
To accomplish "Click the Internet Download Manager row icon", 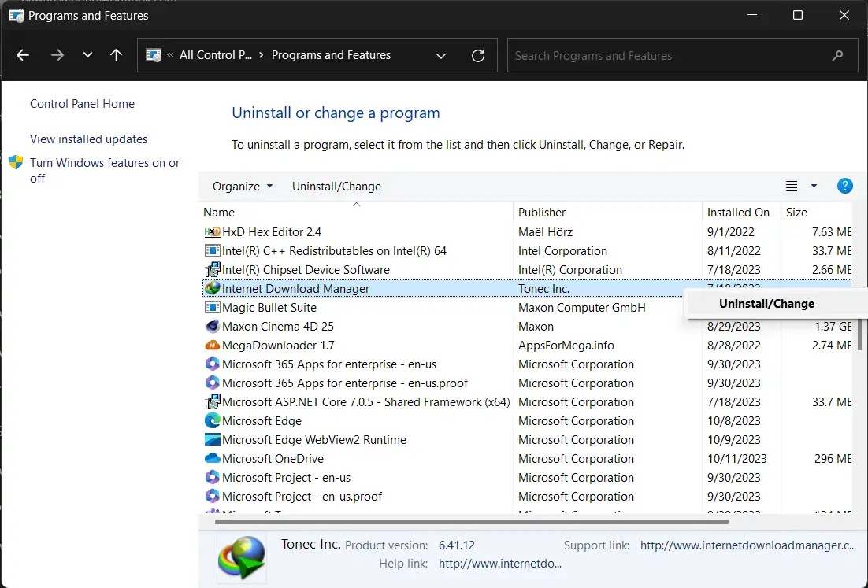I will (x=213, y=288).
